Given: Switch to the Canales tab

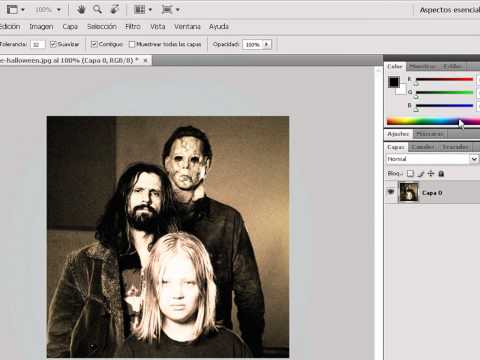Looking at the screenshot, I should point(423,147).
